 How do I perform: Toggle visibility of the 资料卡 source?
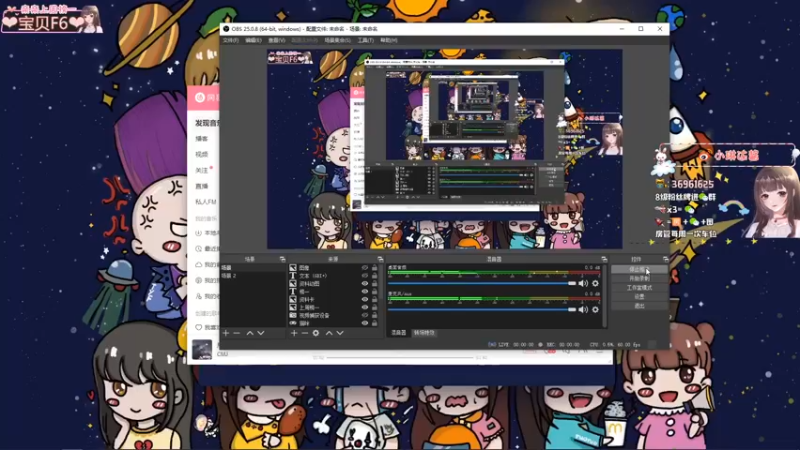click(x=365, y=299)
